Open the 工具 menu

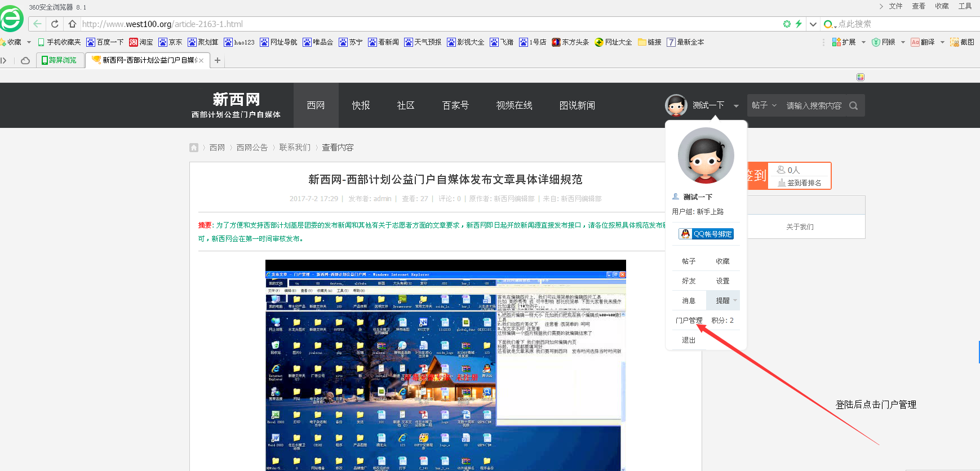pos(965,6)
